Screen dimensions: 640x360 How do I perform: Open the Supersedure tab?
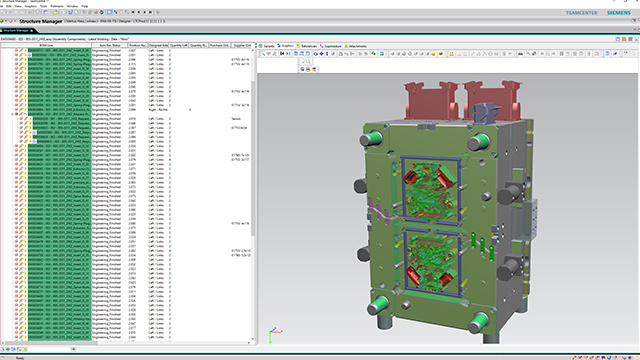[331, 46]
